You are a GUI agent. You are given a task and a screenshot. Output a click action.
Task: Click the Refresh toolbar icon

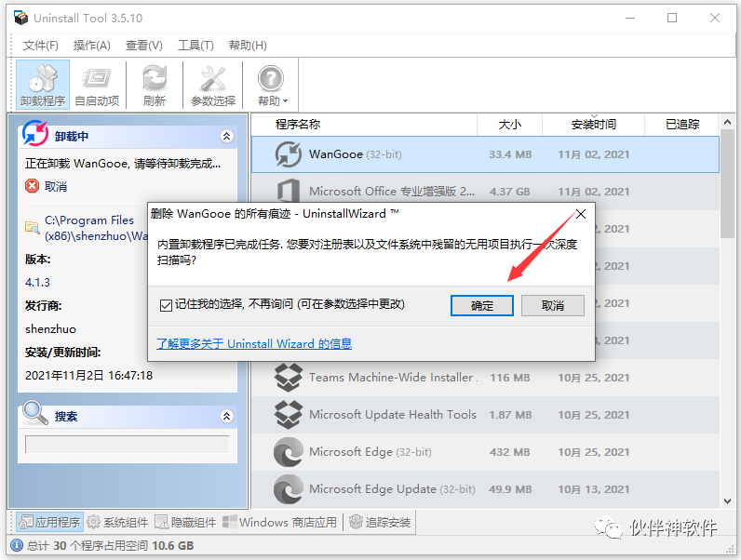(155, 85)
